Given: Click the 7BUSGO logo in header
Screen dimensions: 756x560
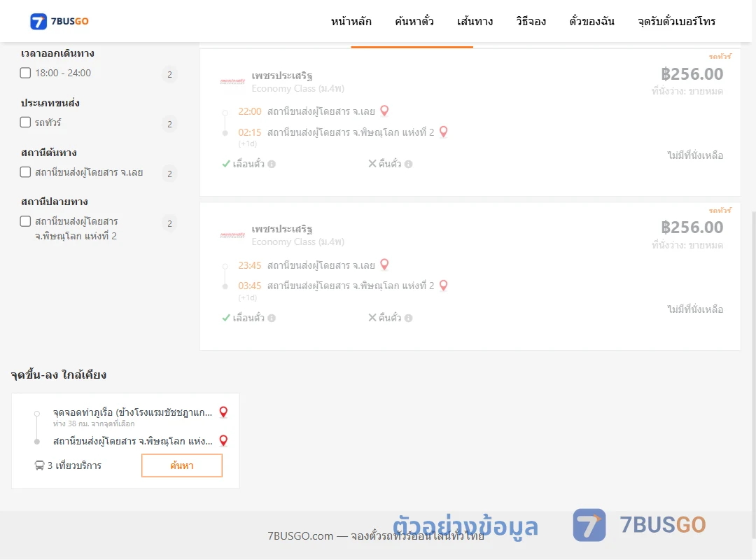Looking at the screenshot, I should 59,21.
